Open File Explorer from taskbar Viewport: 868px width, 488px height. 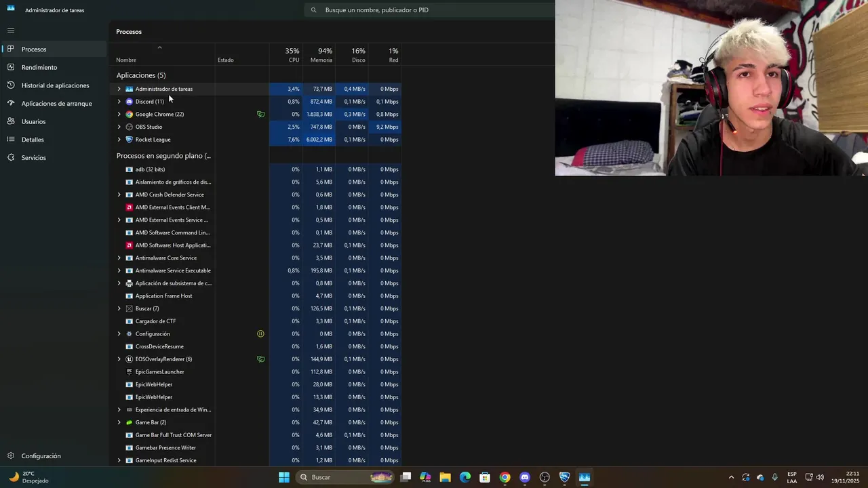click(x=445, y=477)
